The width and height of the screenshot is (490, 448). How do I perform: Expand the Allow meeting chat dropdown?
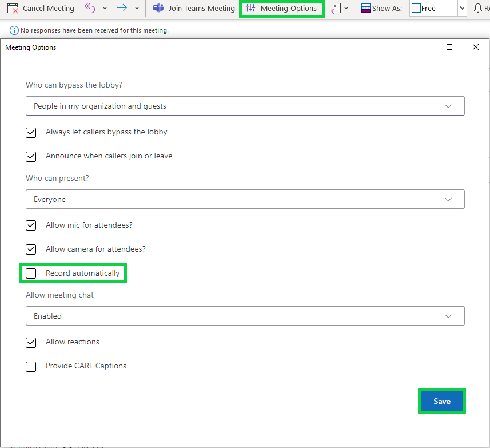tap(245, 316)
